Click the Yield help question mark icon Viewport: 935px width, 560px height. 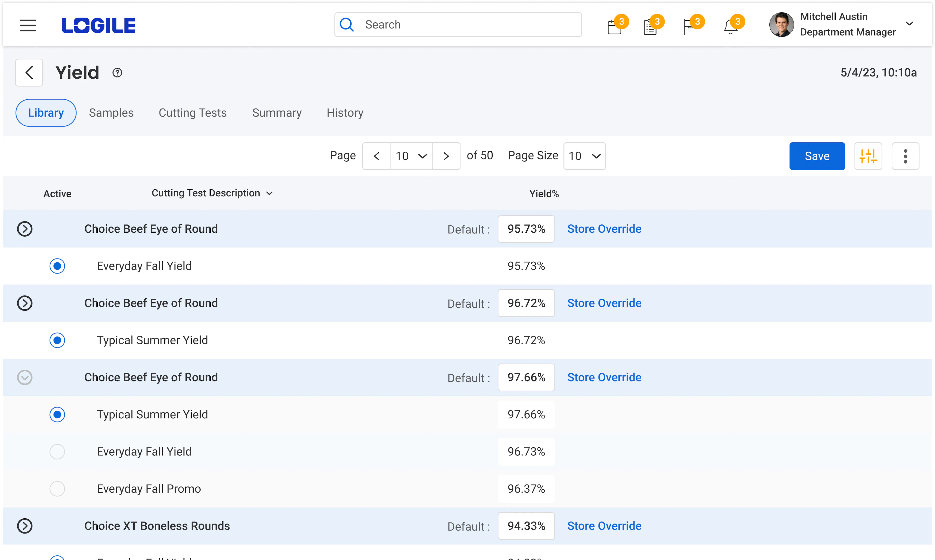point(117,73)
